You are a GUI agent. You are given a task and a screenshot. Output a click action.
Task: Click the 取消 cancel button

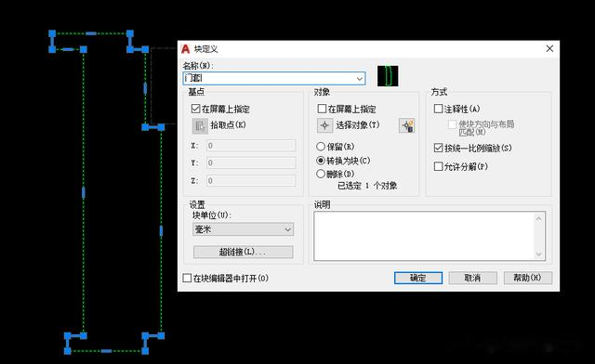[x=473, y=278]
